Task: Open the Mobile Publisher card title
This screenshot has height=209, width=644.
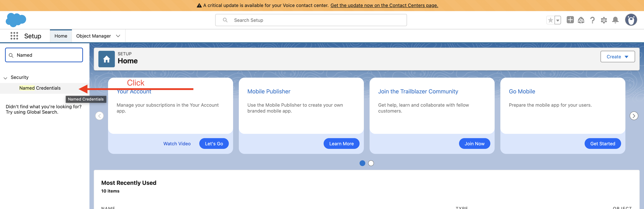Action: coord(269,91)
